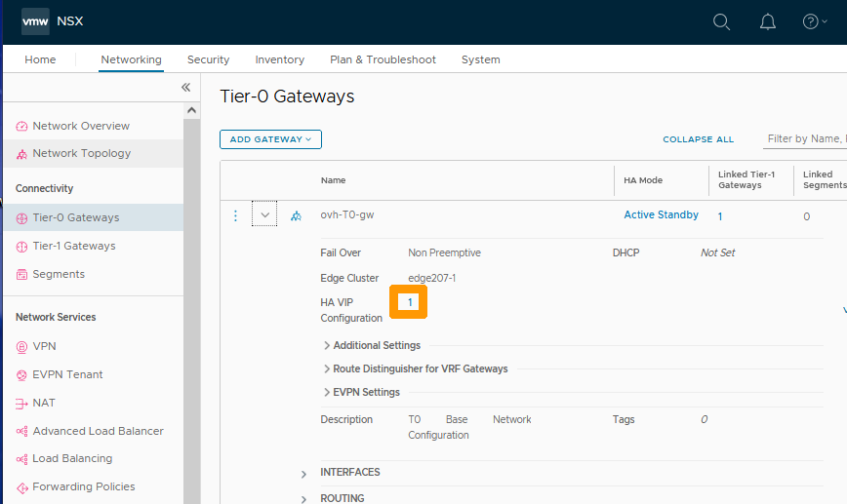Image resolution: width=847 pixels, height=504 pixels.
Task: Open NAT in the sidebar
Action: click(x=44, y=403)
